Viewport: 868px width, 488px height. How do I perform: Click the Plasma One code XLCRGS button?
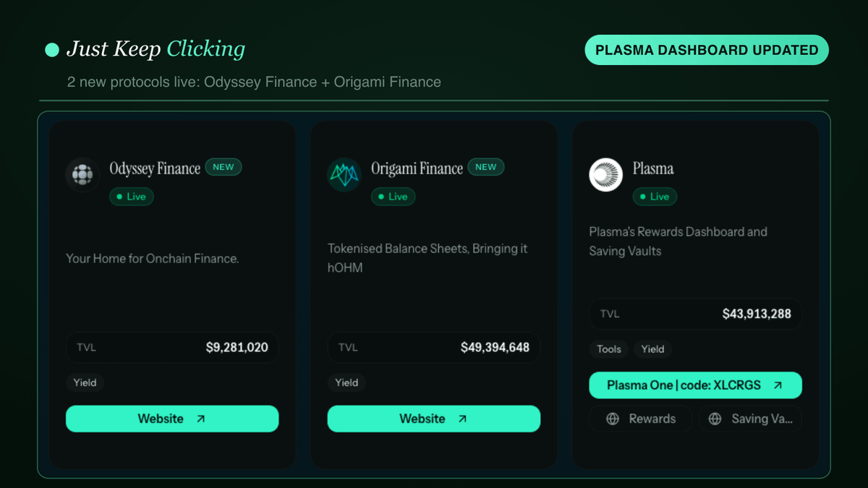[696, 385]
